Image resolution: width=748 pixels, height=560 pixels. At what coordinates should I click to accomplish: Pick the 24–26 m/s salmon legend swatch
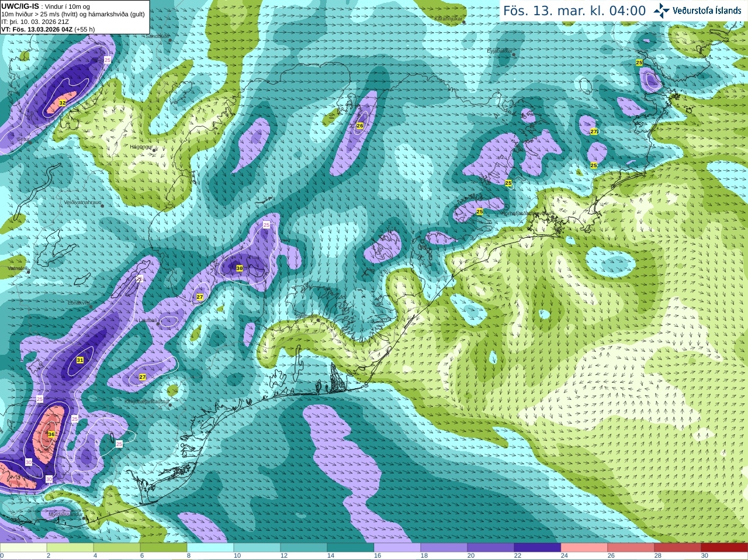click(x=584, y=548)
